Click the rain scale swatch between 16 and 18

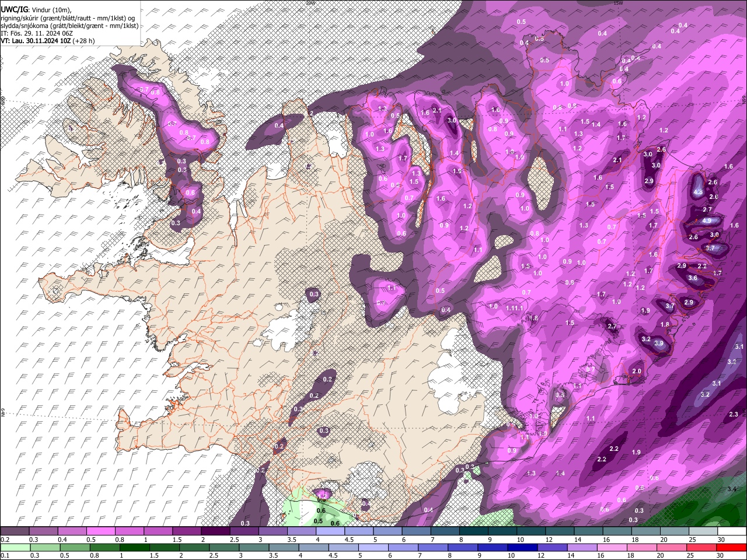(x=612, y=547)
